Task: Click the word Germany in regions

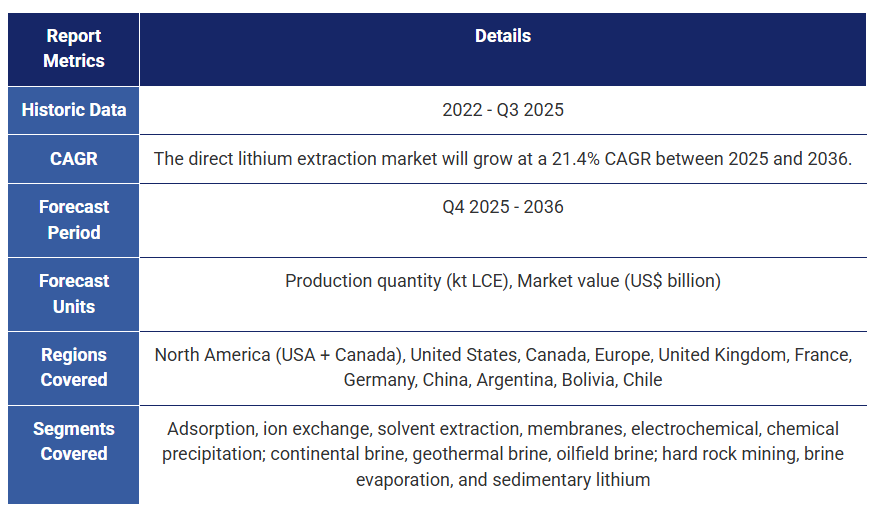Action: point(375,380)
